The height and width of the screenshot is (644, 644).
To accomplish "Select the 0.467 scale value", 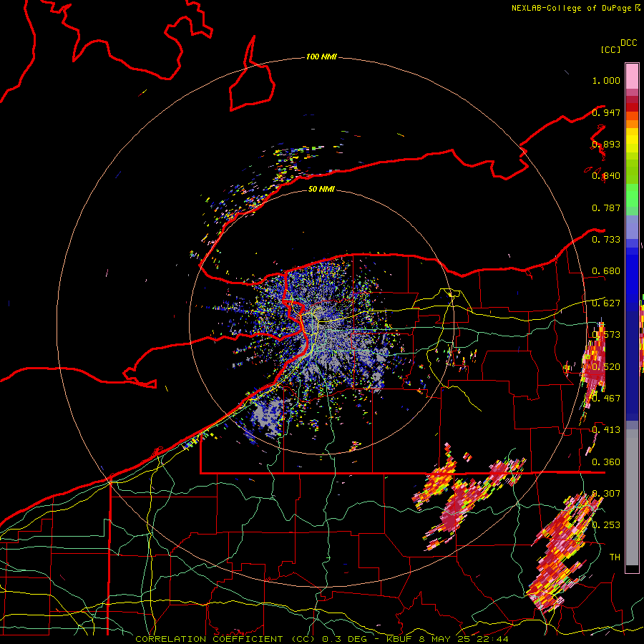I will [606, 398].
